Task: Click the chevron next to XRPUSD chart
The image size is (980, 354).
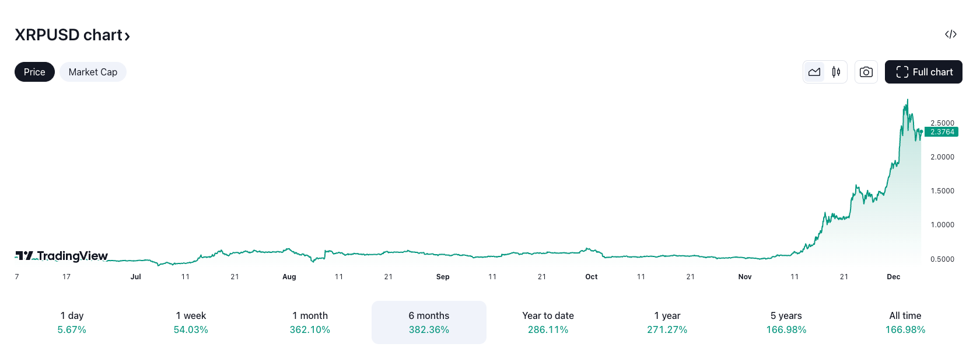Action: click(127, 37)
